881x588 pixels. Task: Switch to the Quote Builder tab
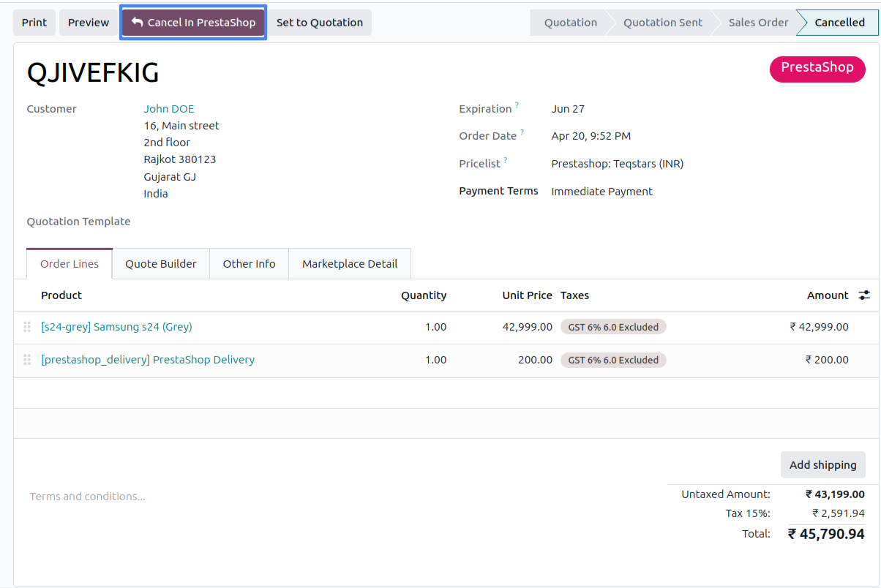(x=161, y=264)
